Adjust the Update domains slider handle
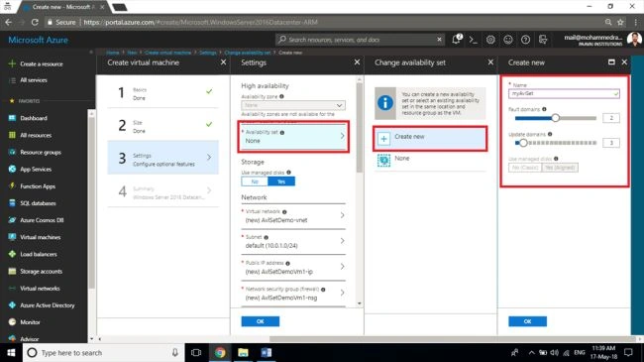 (523, 143)
